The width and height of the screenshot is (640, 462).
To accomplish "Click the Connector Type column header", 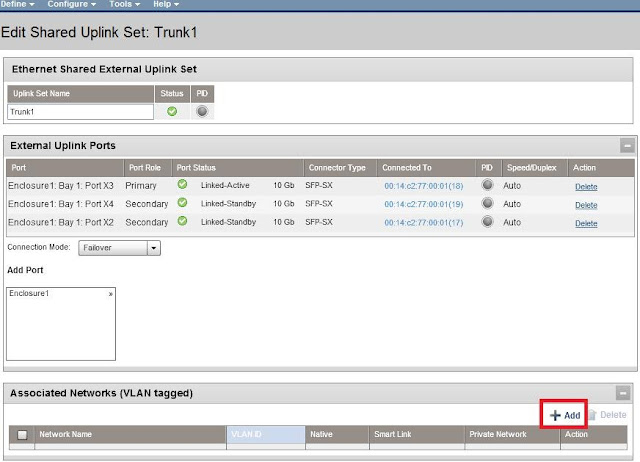I will [x=340, y=168].
